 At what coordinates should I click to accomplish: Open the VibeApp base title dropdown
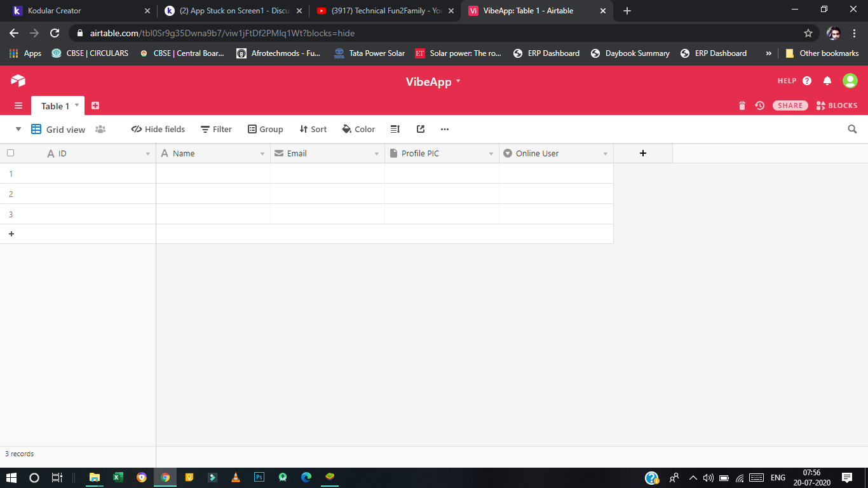tap(433, 81)
